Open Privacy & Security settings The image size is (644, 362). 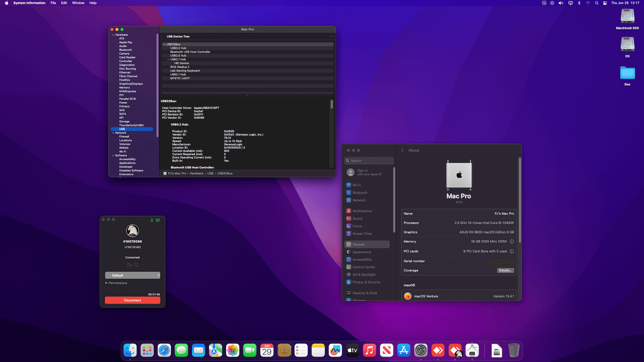point(367,282)
